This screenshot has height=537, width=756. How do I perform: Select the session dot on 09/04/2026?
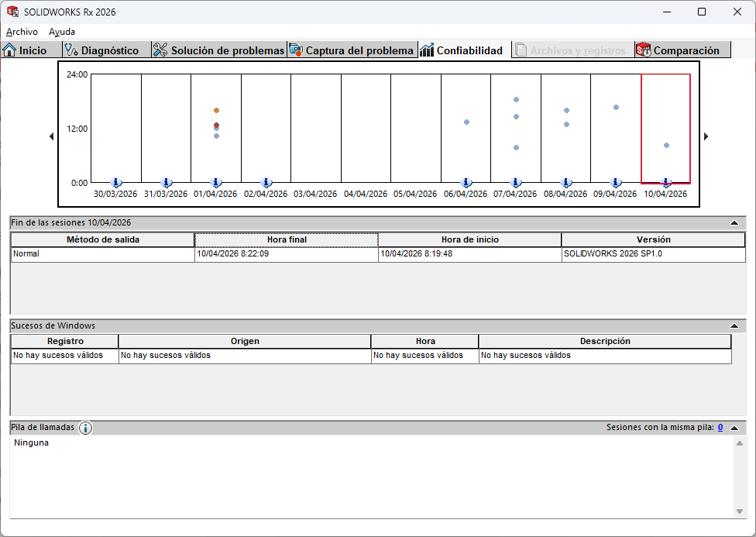coord(616,108)
